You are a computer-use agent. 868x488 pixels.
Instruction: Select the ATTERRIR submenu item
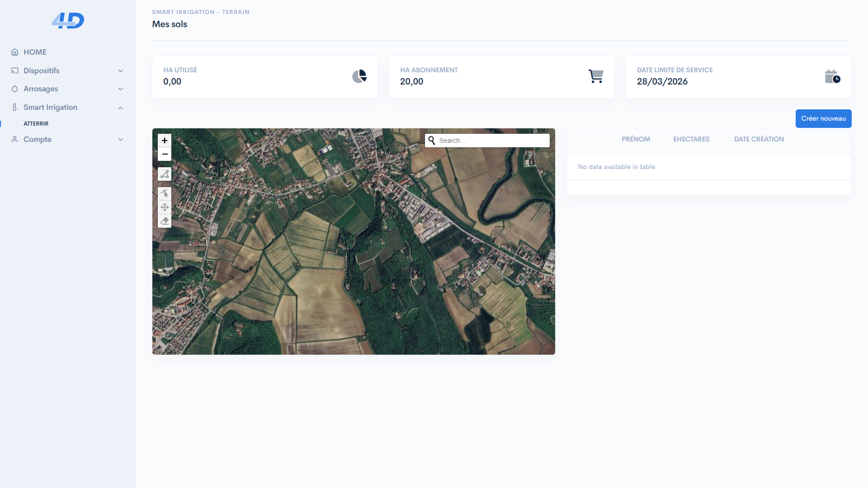point(36,124)
